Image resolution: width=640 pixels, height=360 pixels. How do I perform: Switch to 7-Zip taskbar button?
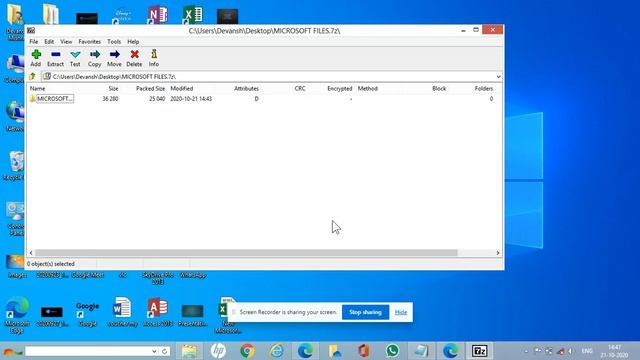coord(479,351)
